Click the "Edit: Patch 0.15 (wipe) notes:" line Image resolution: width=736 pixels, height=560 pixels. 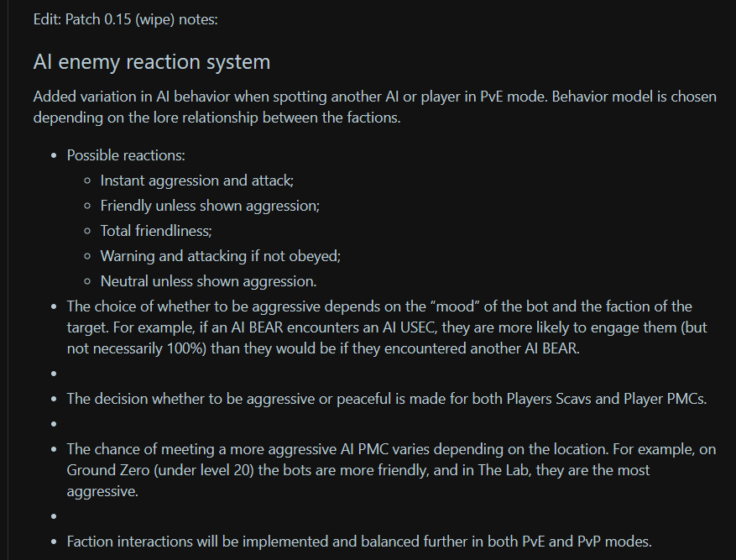(126, 19)
